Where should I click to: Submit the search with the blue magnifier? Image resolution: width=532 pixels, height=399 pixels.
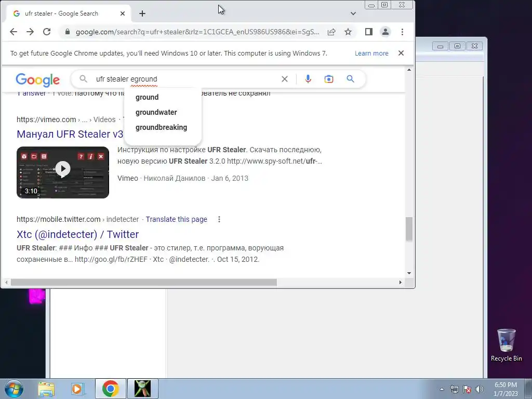pos(351,79)
